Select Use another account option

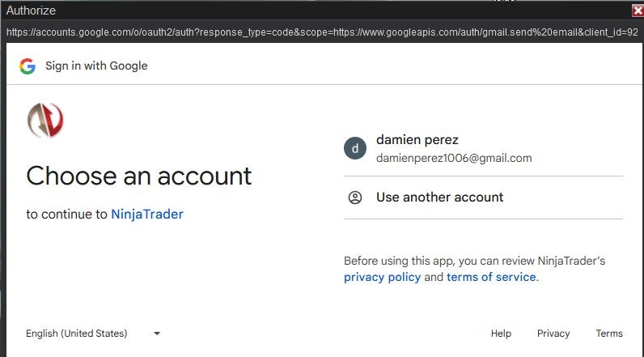[439, 198]
